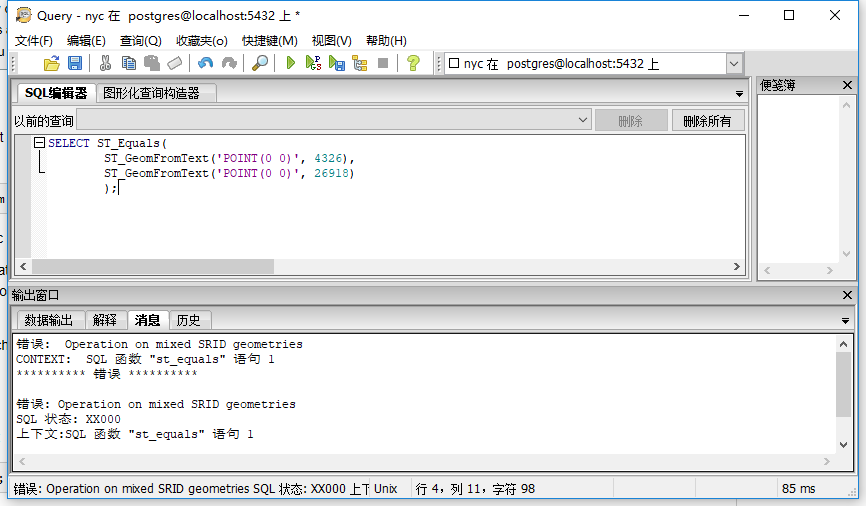Image resolution: width=866 pixels, height=506 pixels.
Task: Open a SQL file with folder icon
Action: pyautogui.click(x=51, y=64)
